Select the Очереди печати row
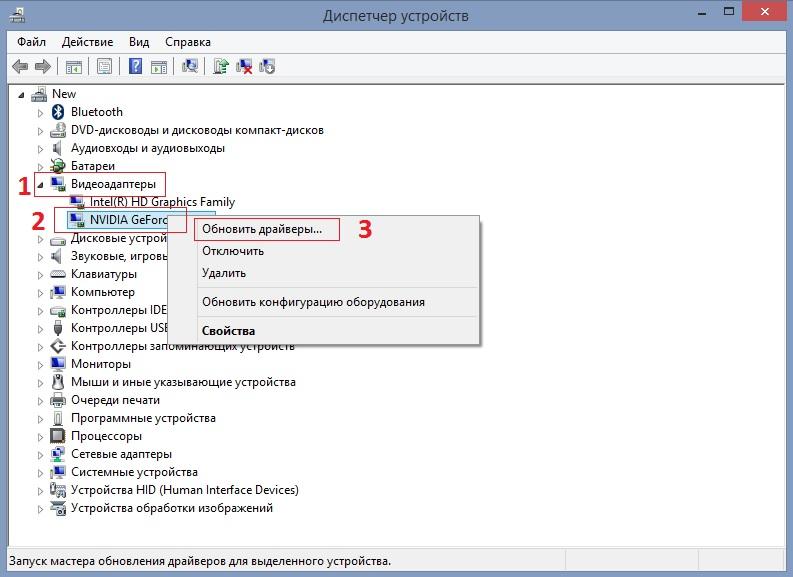 click(x=115, y=400)
